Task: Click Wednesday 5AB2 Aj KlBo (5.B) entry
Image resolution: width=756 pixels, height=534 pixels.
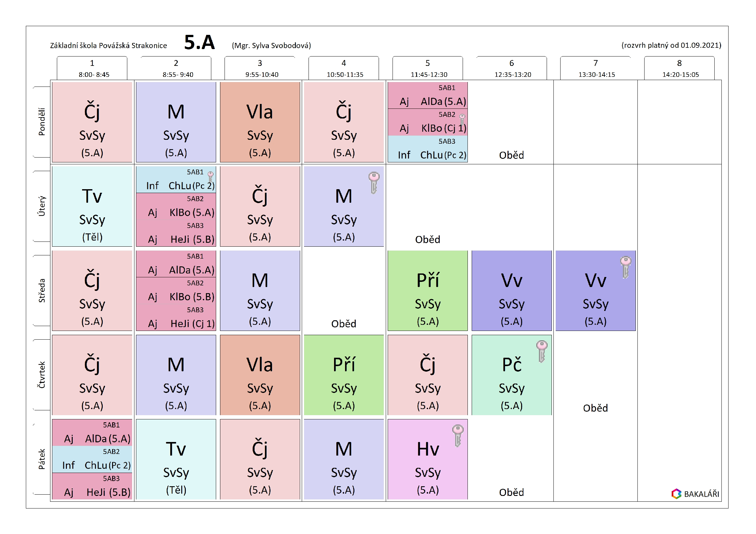Action: click(x=176, y=292)
